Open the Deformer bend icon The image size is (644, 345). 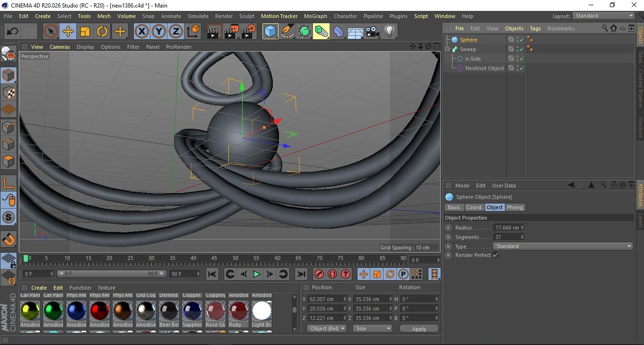[339, 32]
